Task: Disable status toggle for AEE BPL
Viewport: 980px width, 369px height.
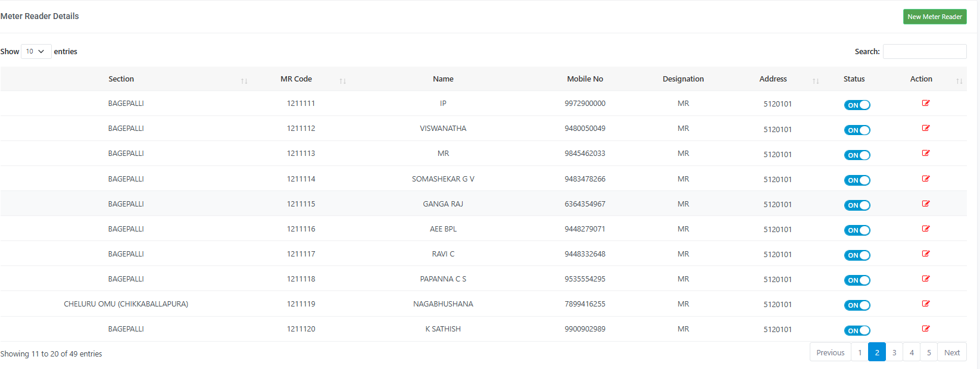Action: click(x=857, y=230)
